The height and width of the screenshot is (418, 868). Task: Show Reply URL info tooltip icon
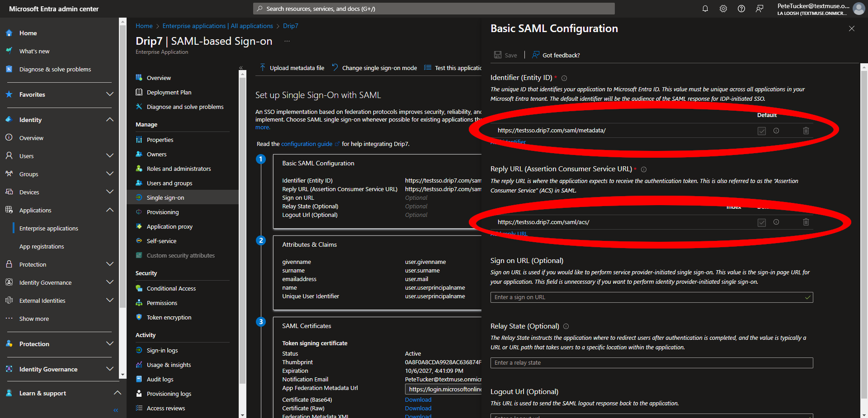click(x=644, y=169)
